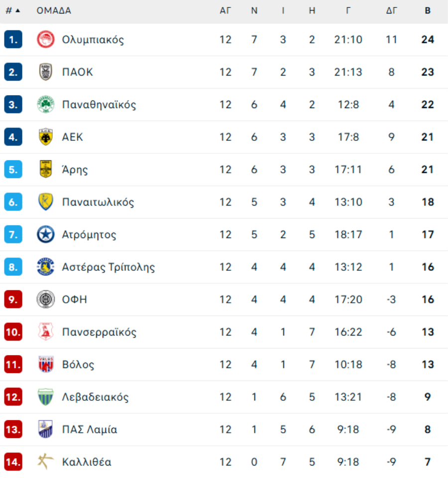
Task: Open the Παναιτωλικός team page link
Action: (98, 202)
